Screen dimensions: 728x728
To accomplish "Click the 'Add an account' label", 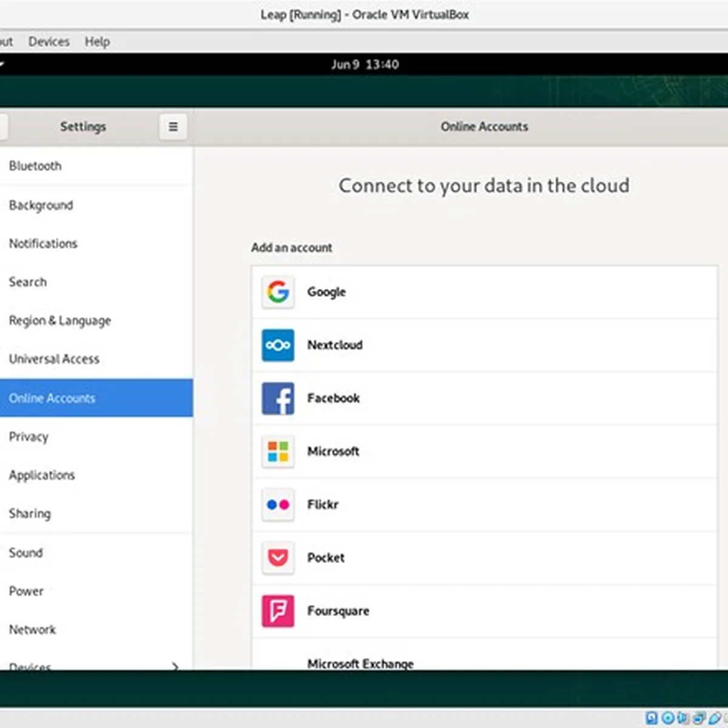I will 292,248.
